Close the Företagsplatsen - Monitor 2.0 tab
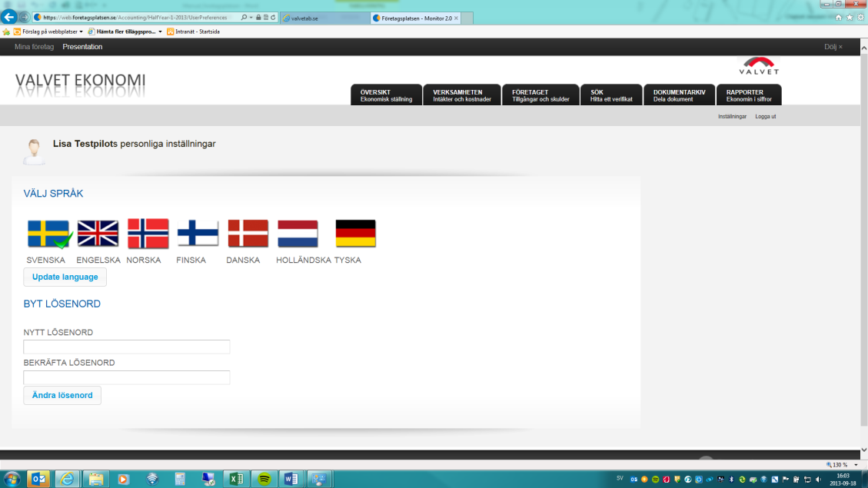868x488 pixels. pyautogui.click(x=456, y=18)
